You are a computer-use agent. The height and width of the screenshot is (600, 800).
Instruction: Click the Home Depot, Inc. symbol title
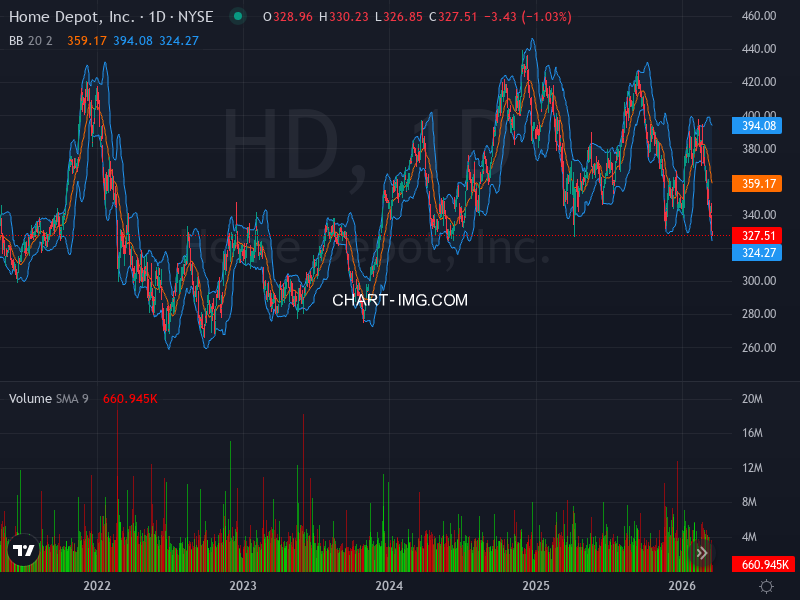(71, 17)
